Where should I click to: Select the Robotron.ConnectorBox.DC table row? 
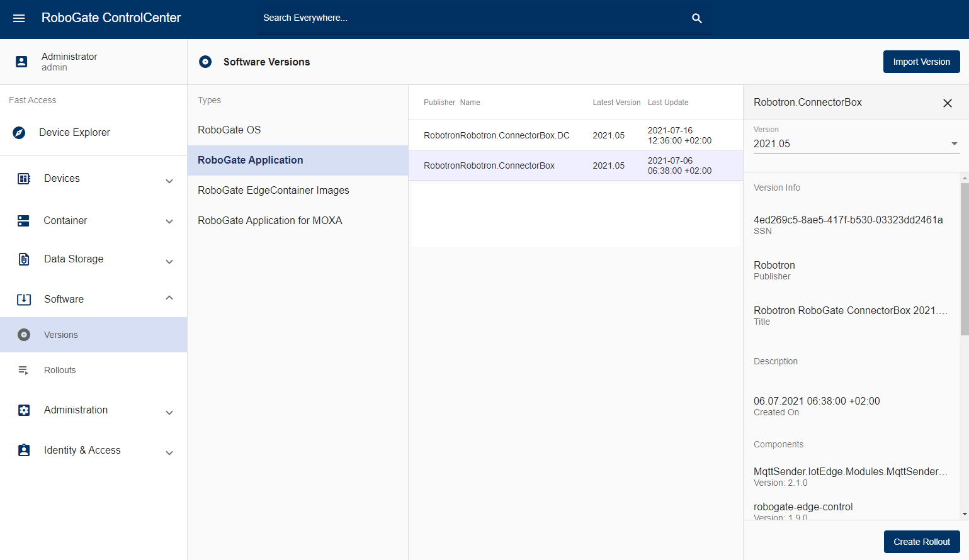(x=575, y=135)
